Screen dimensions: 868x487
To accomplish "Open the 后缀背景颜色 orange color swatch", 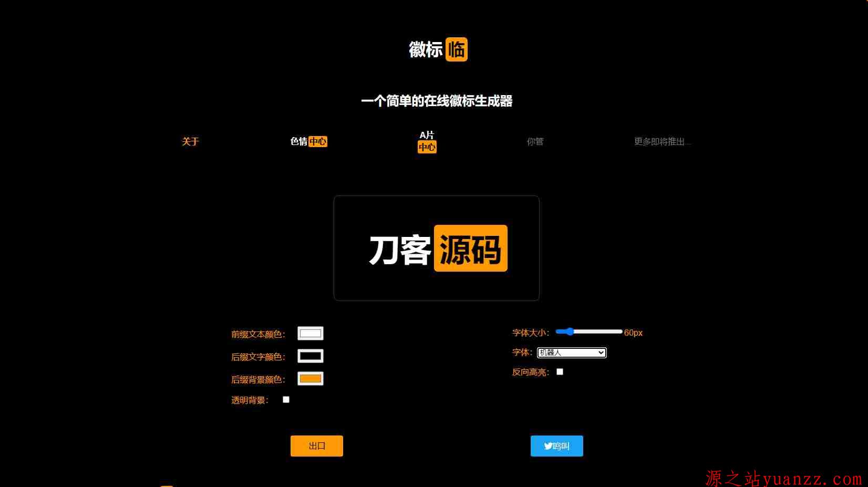I will click(311, 378).
